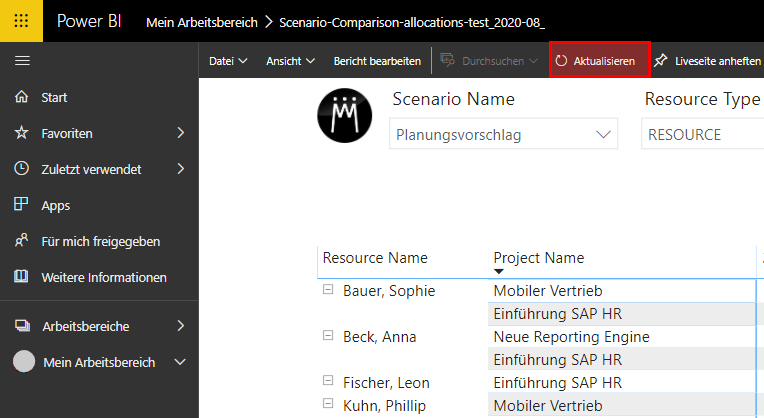The height and width of the screenshot is (418, 764).
Task: Select the name Kuhn, Phillip
Action: coord(384,406)
